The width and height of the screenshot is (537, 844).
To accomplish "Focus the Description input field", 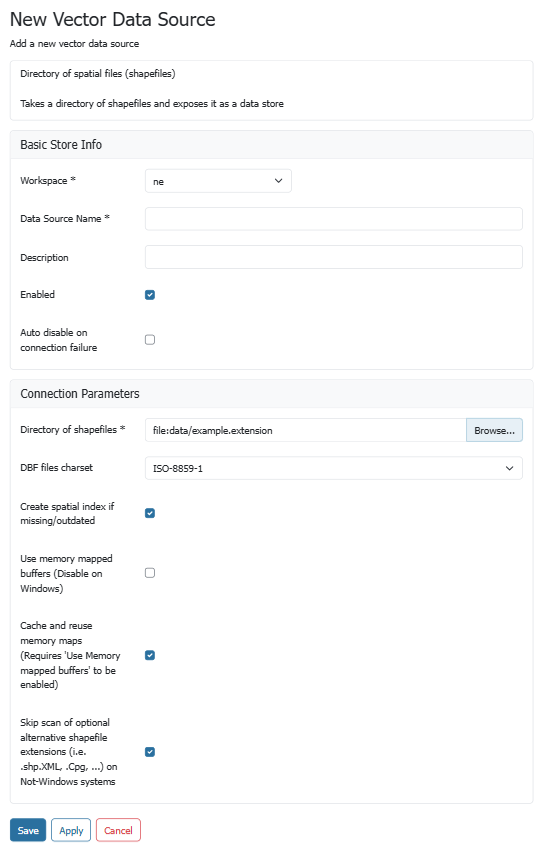I will point(334,257).
